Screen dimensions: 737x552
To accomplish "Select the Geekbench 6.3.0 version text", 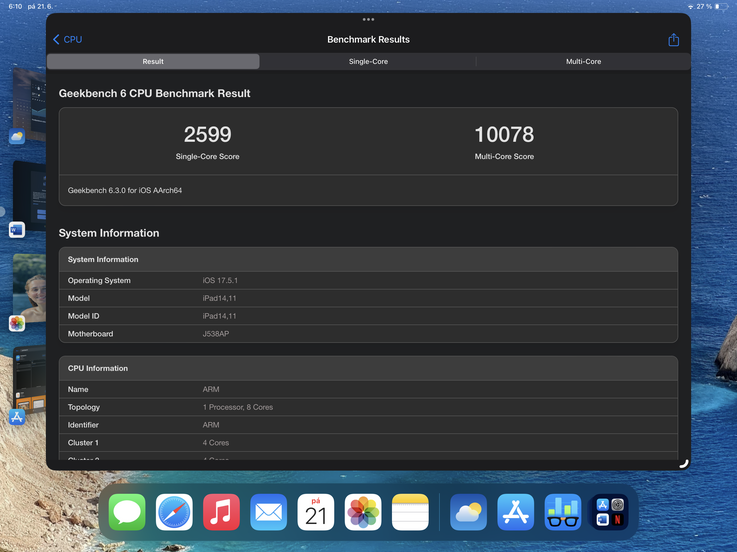I will click(125, 190).
